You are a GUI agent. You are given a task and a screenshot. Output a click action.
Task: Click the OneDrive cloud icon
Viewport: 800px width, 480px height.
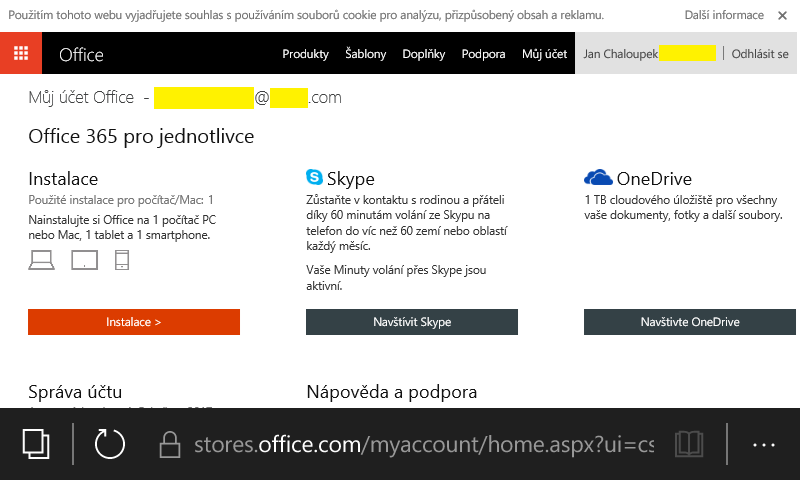click(x=598, y=178)
